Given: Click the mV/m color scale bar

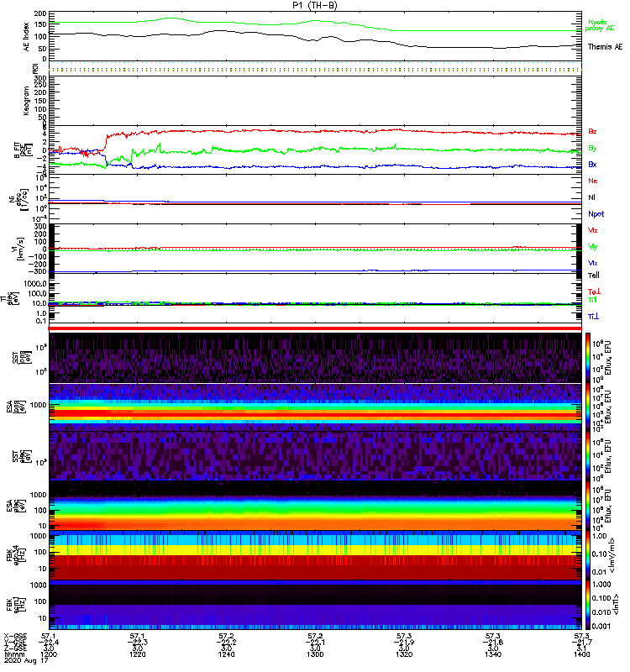Looking at the screenshot, I should [x=587, y=555].
